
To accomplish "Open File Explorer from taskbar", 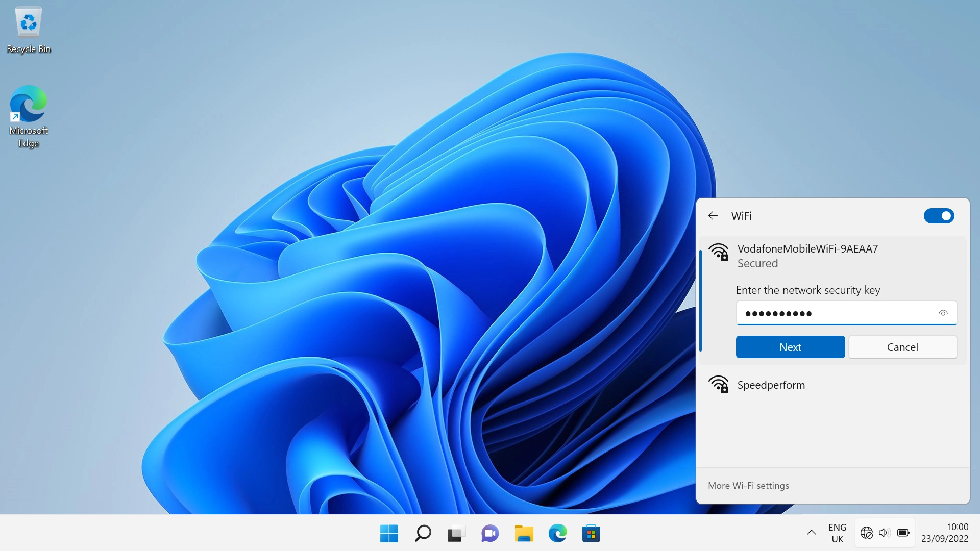I will click(x=524, y=534).
